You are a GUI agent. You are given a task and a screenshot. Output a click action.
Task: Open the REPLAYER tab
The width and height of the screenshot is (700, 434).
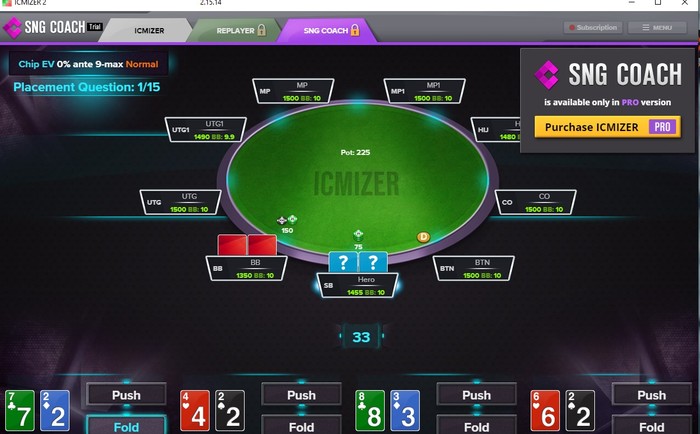tap(236, 30)
